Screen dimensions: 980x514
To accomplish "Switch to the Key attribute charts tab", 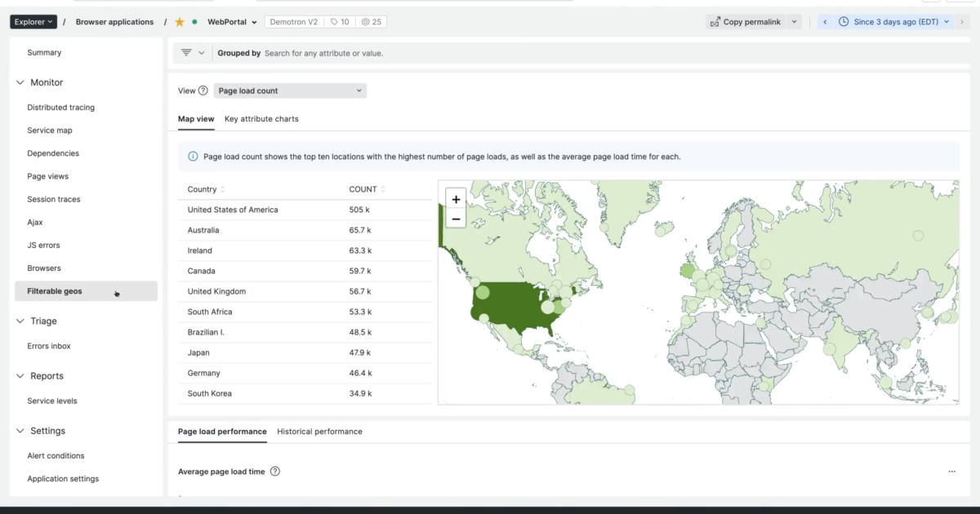I will [261, 118].
